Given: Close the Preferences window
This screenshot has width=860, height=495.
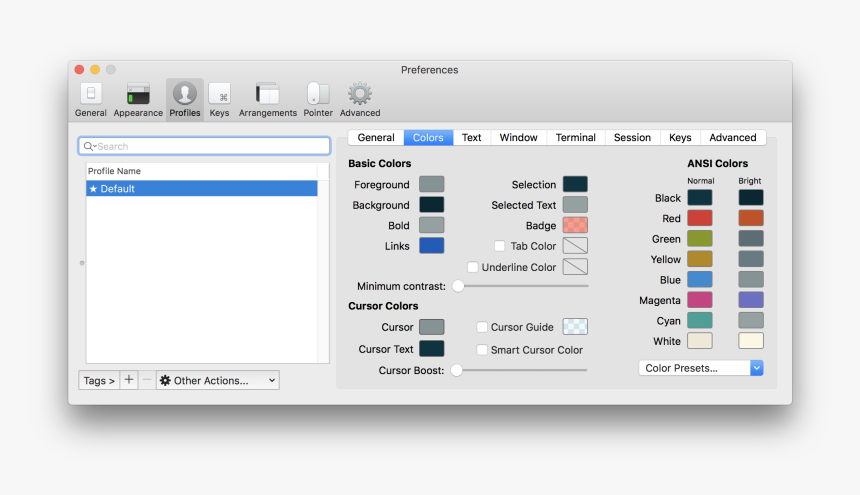Looking at the screenshot, I should (x=80, y=70).
